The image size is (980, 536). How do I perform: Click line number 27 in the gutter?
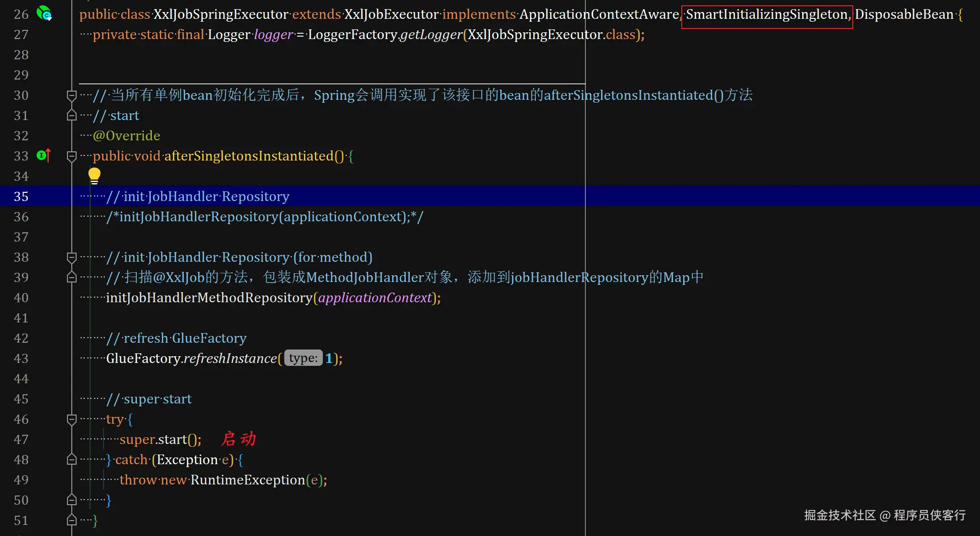pyautogui.click(x=21, y=35)
